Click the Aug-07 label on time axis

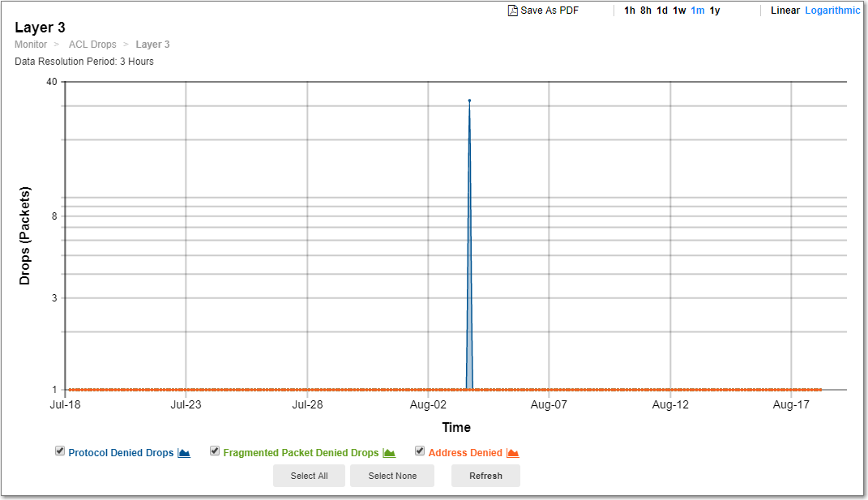(x=549, y=404)
